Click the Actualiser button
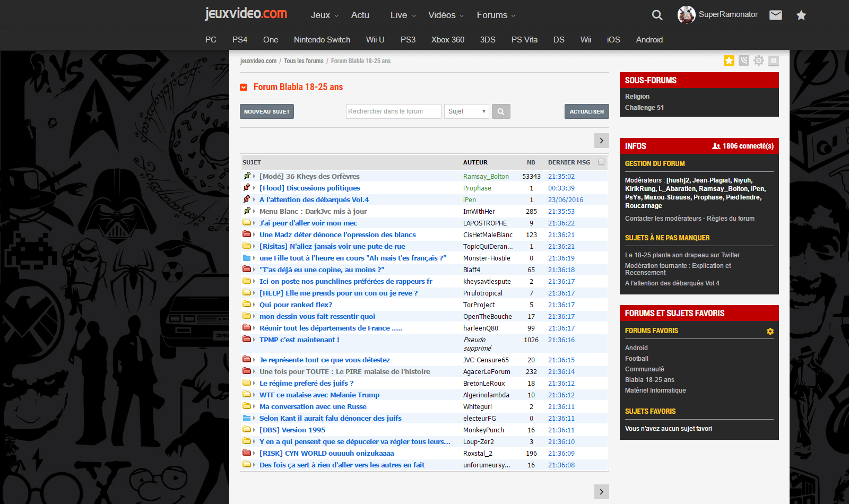Screen dimensions: 849x504 click(587, 111)
